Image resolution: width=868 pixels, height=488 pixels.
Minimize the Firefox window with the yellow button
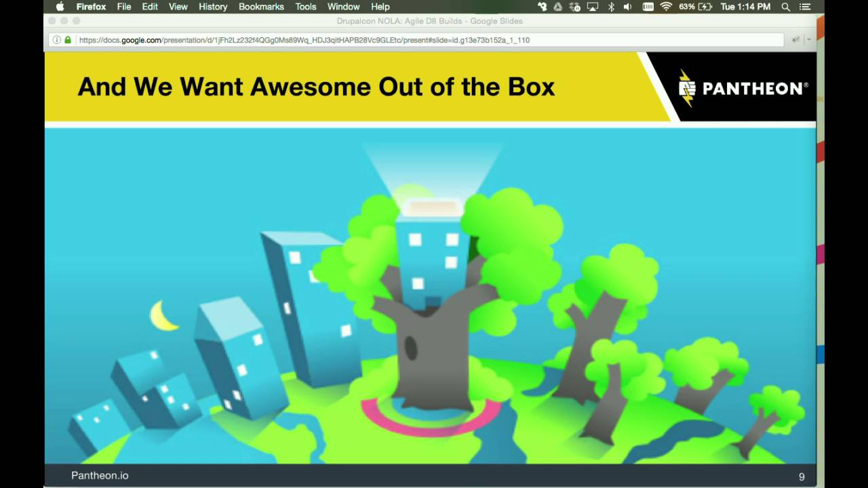(x=64, y=21)
